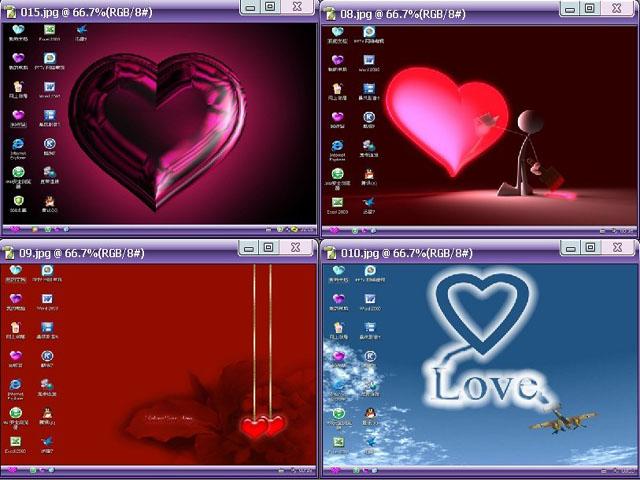Click the document icon in 010.jpg title bar
This screenshot has height=480, width=640.
[331, 253]
